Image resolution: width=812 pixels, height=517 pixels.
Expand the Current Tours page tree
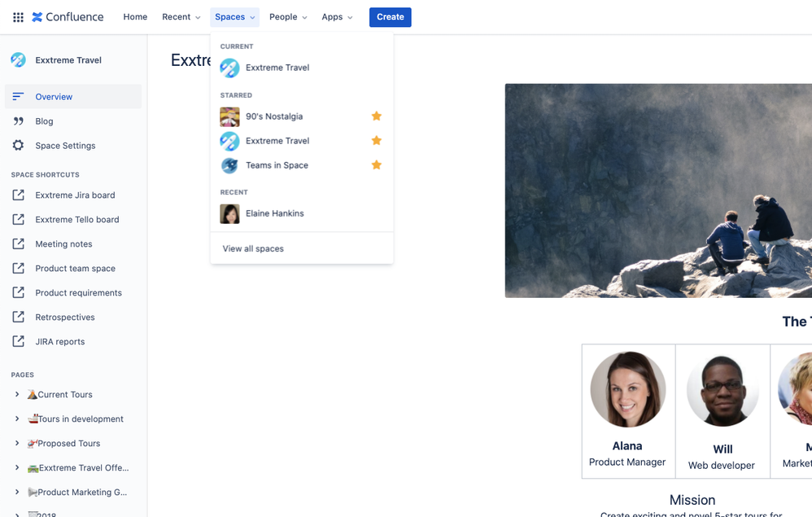[x=17, y=394]
